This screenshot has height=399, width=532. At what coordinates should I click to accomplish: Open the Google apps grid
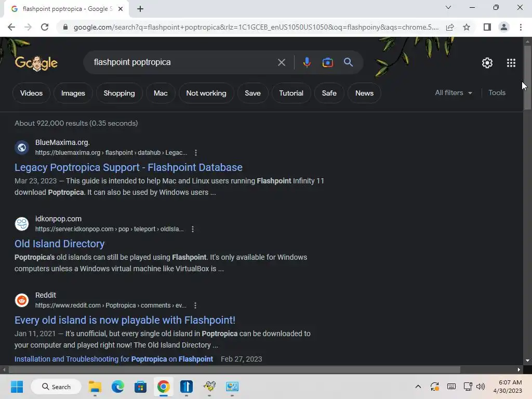coord(511,63)
